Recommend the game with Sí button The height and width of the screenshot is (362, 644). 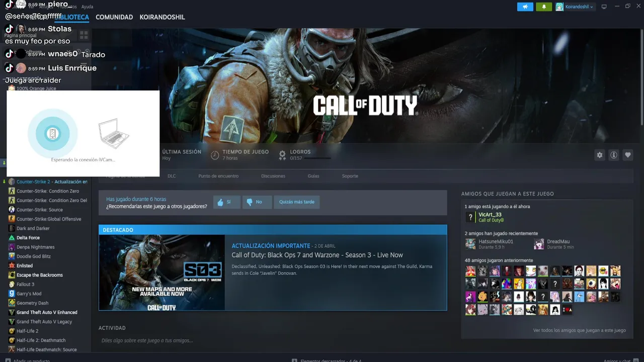[x=226, y=202]
